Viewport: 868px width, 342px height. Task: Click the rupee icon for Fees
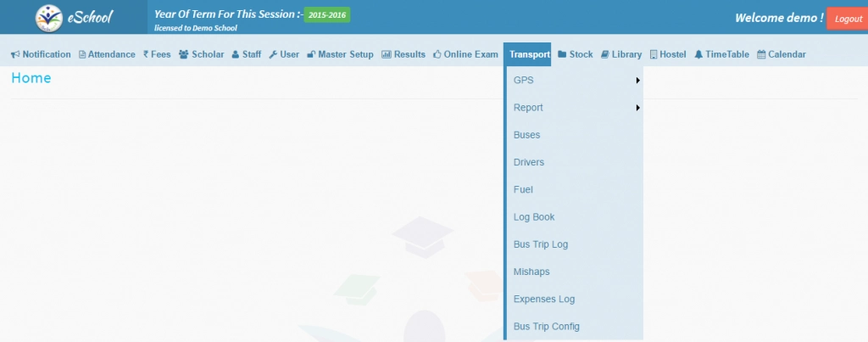click(x=146, y=54)
